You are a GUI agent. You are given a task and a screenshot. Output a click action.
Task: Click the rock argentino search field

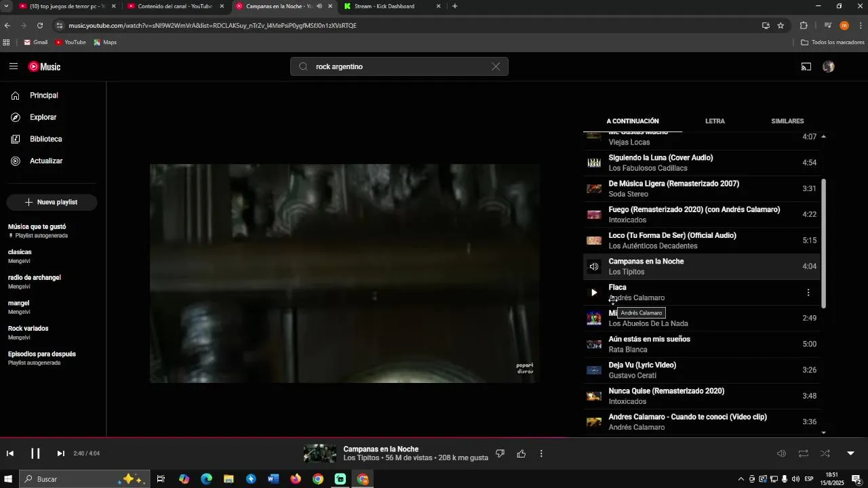pyautogui.click(x=399, y=66)
